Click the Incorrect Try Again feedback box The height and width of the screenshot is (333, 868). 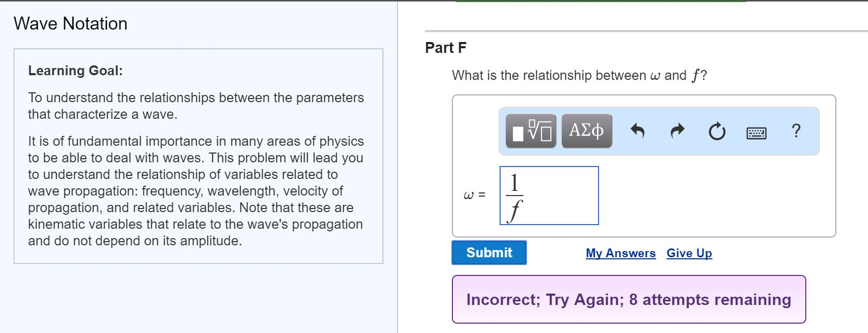[x=629, y=300]
